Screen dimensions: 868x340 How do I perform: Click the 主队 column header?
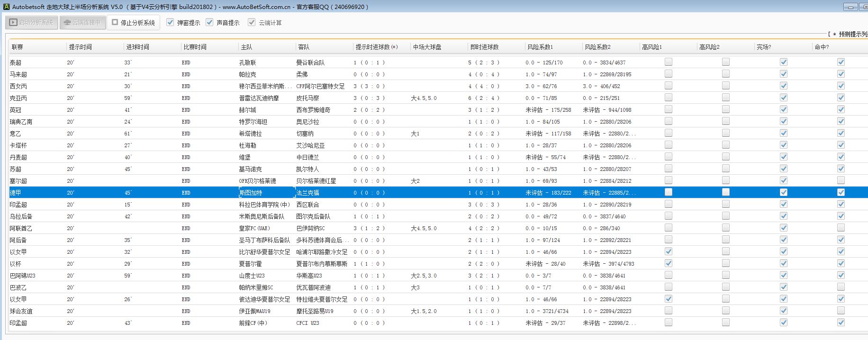pos(246,47)
